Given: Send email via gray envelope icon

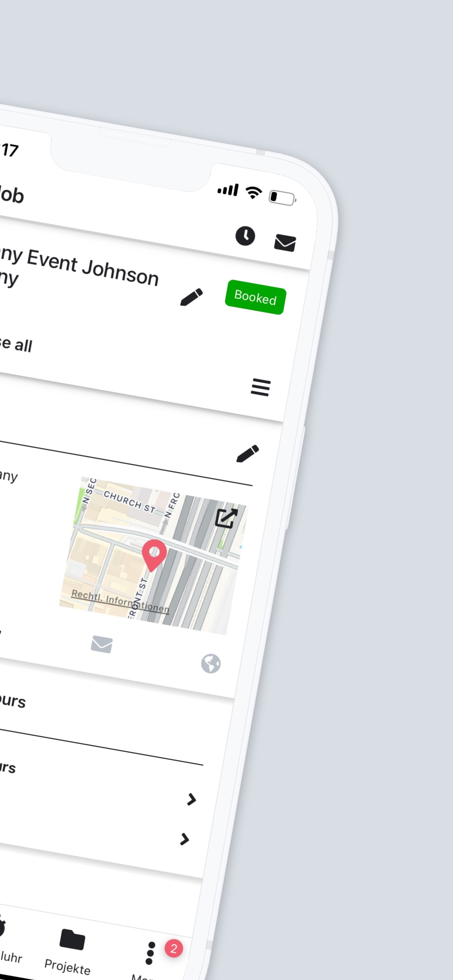Looking at the screenshot, I should tap(102, 644).
